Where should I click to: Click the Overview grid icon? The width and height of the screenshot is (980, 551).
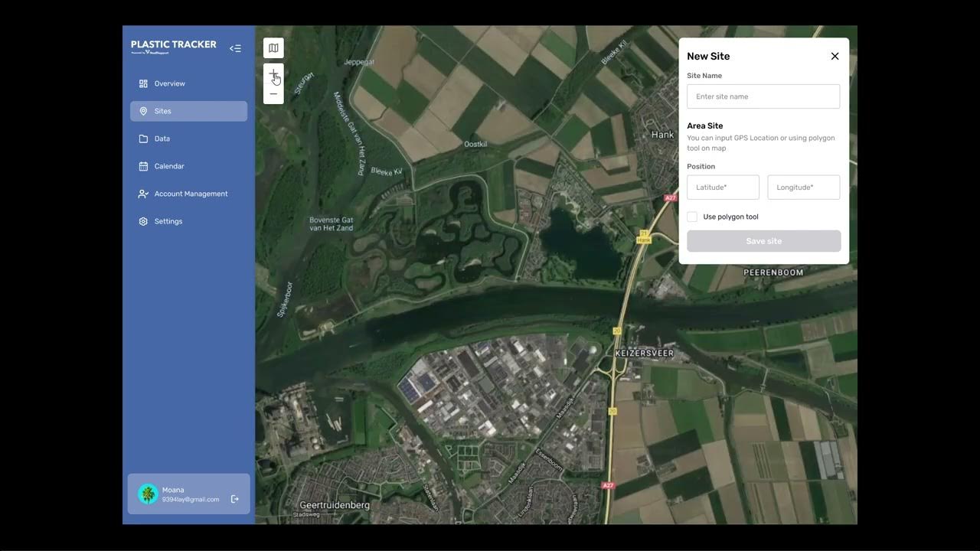[x=143, y=83]
